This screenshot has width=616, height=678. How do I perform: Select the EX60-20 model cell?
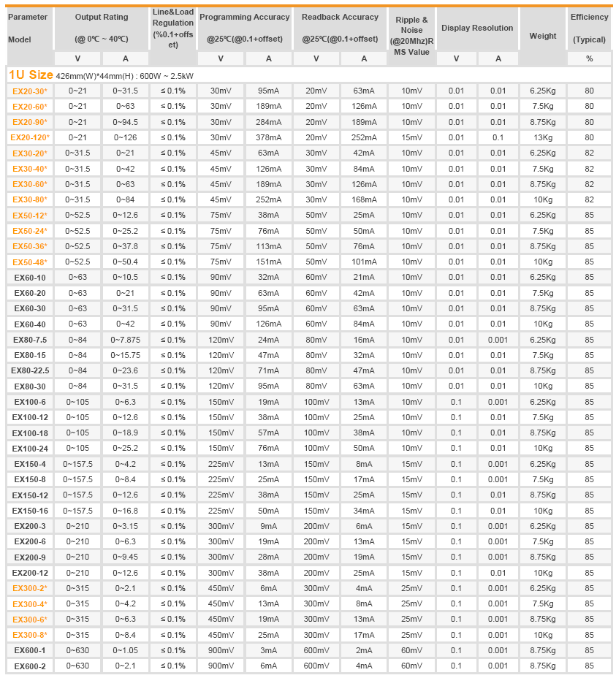click(30, 293)
